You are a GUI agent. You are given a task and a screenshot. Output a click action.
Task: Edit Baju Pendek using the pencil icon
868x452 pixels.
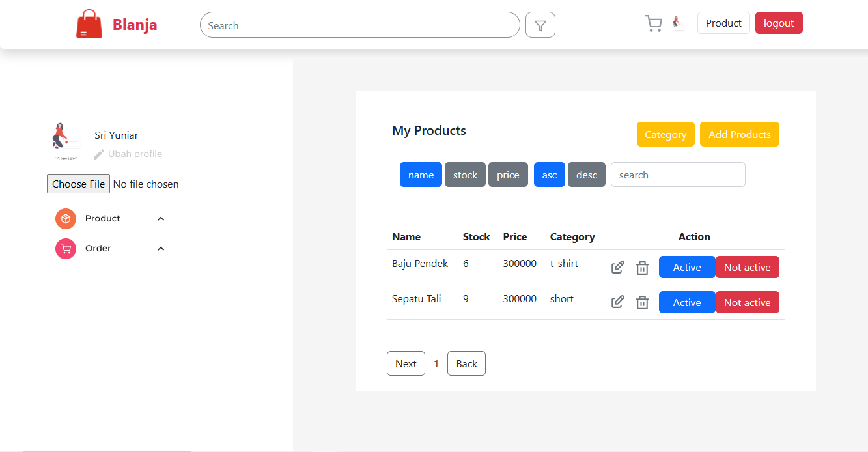(x=617, y=267)
